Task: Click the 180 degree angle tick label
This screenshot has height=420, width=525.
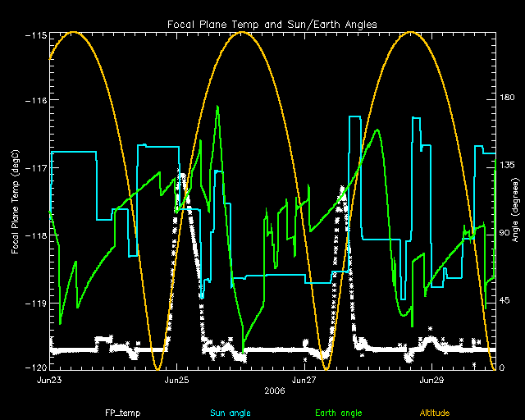Action: click(x=508, y=98)
